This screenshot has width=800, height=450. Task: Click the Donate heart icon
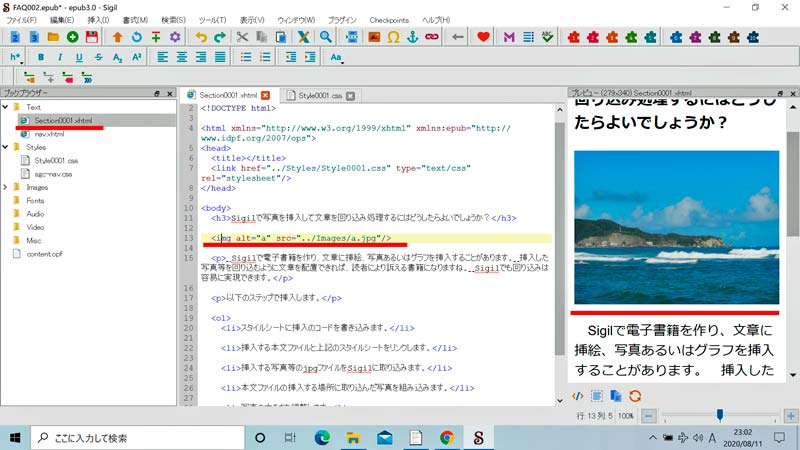pyautogui.click(x=484, y=37)
